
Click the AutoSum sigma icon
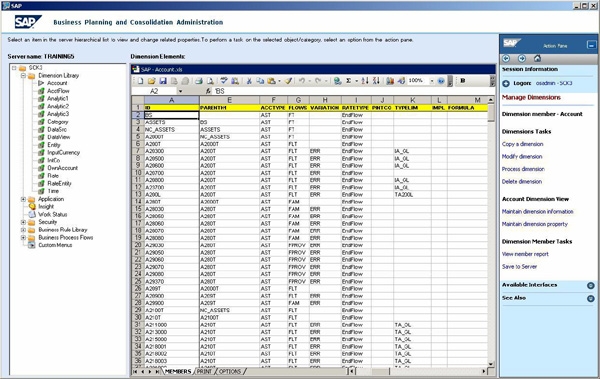(348, 81)
